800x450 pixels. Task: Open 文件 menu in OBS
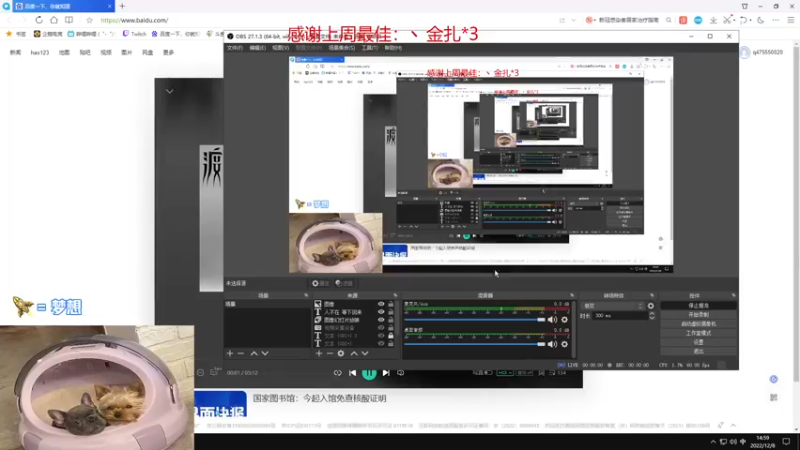[x=235, y=47]
